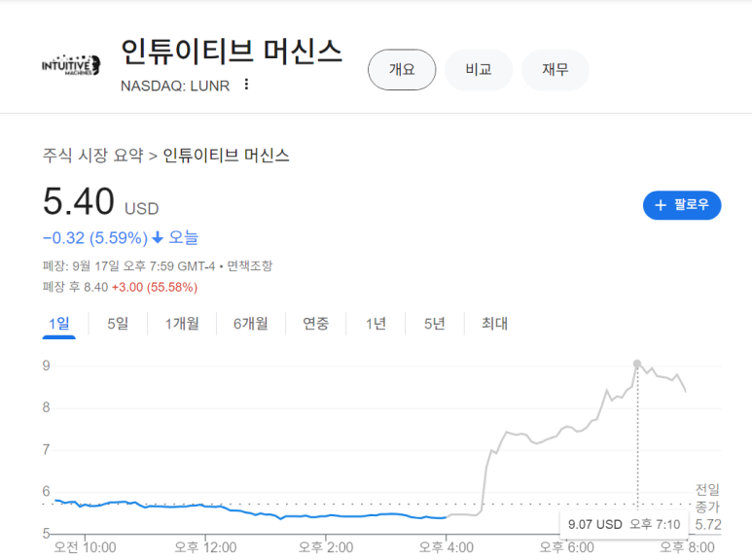The height and width of the screenshot is (560, 752).
Task: Click the NASDAQ: LUNR ticker label
Action: pyautogui.click(x=175, y=86)
